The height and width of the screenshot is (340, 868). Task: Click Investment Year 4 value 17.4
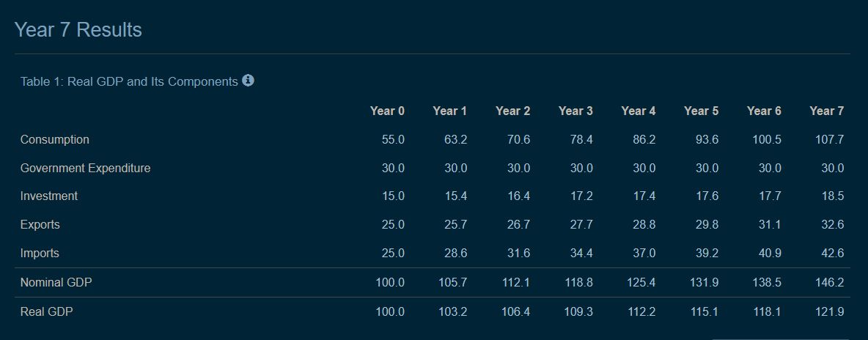pos(644,196)
